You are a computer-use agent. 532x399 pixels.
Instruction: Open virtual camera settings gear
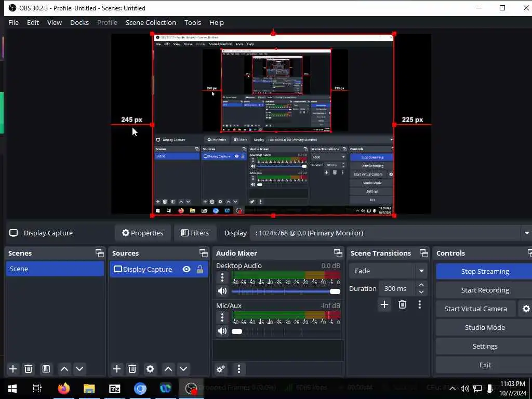tap(526, 309)
